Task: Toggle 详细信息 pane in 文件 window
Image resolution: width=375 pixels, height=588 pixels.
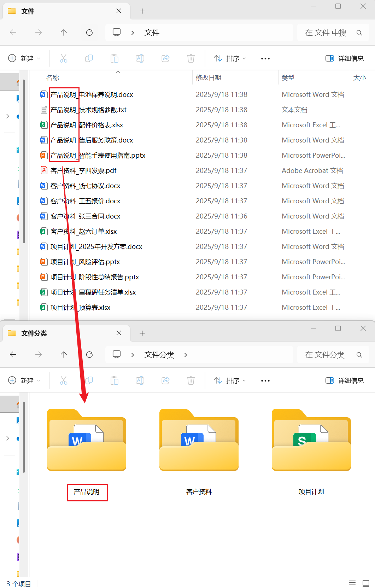Action: pos(345,58)
